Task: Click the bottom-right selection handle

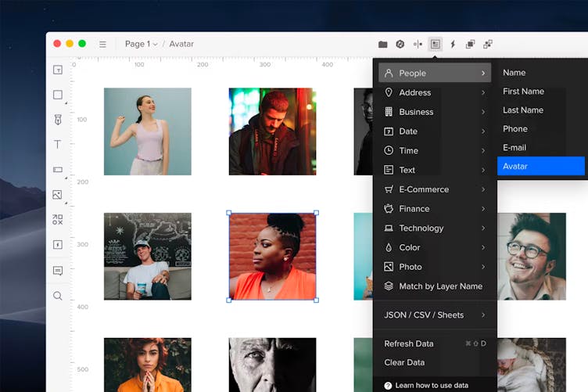Action: click(316, 300)
